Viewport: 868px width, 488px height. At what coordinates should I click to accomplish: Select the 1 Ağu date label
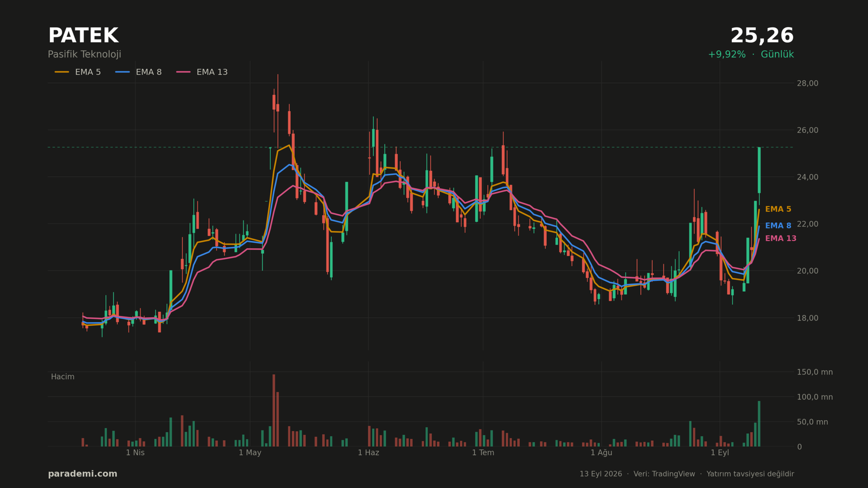(x=601, y=453)
